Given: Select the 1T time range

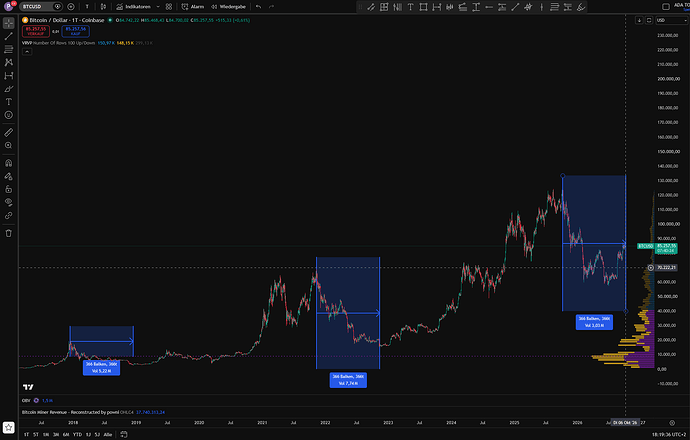Looking at the screenshot, I should click(x=26, y=435).
